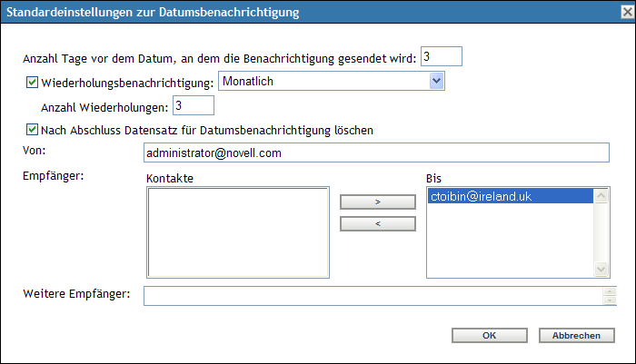Click the > button to add recipient
Screen dimensions: 636x364
(x=378, y=202)
